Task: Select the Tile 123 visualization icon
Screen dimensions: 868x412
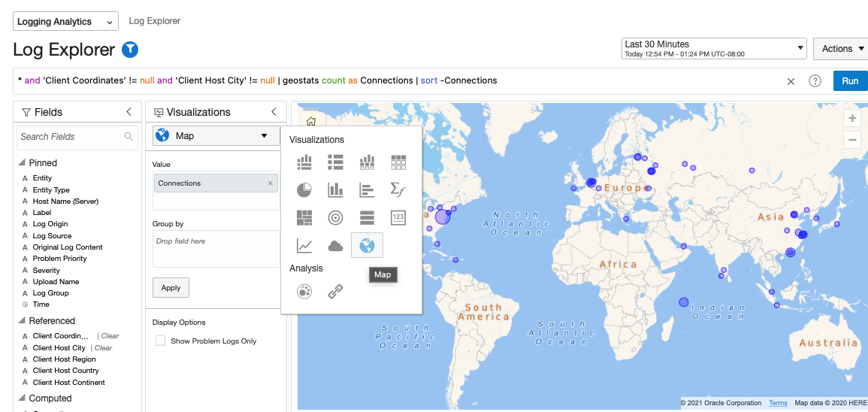Action: [x=398, y=217]
